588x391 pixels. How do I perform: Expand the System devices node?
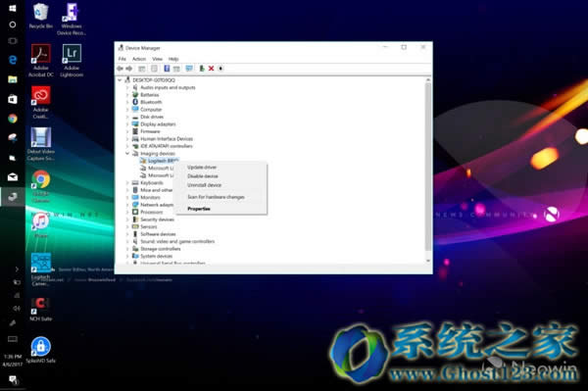[x=127, y=256]
